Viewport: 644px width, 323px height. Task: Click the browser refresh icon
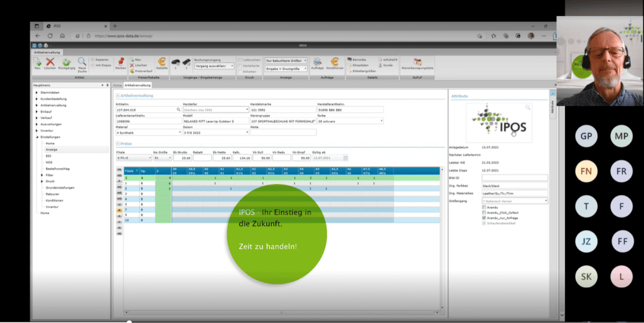coord(50,35)
